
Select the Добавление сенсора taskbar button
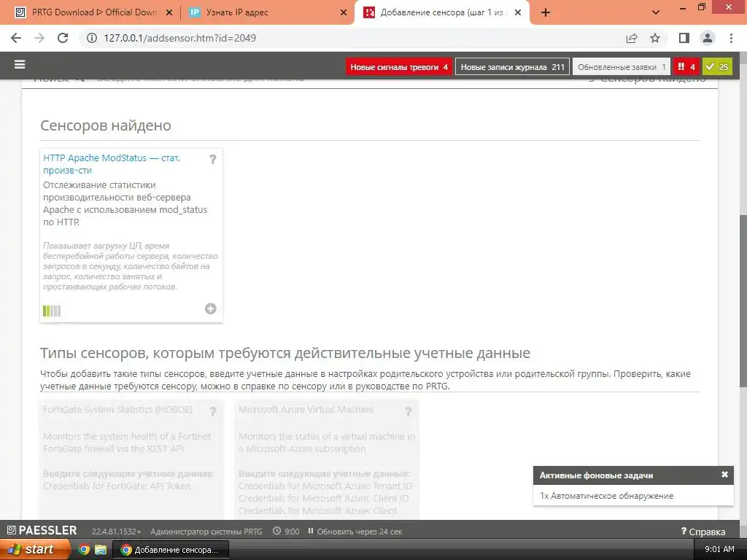click(171, 550)
